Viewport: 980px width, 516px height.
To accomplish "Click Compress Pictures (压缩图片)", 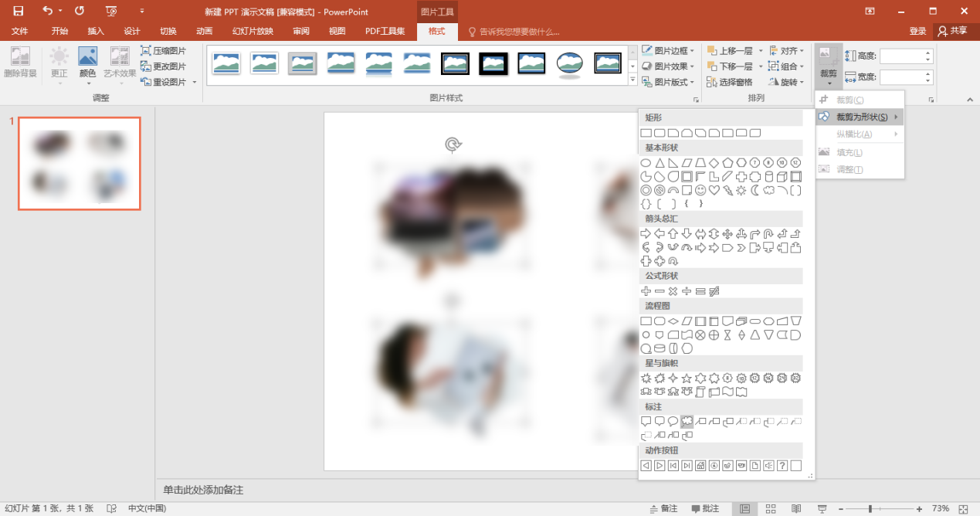I will (164, 51).
